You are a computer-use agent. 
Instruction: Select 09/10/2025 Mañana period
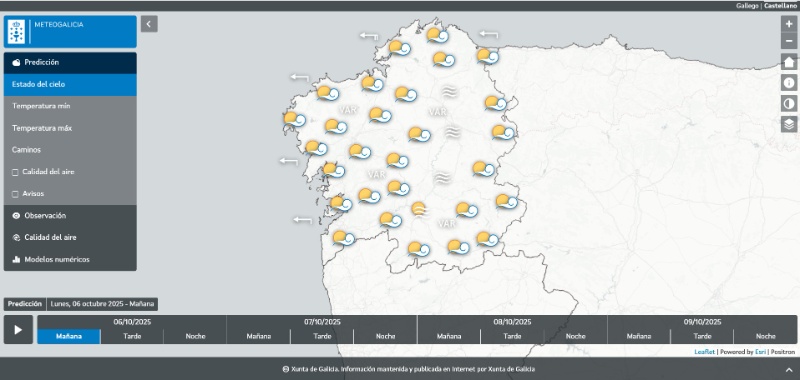click(639, 337)
